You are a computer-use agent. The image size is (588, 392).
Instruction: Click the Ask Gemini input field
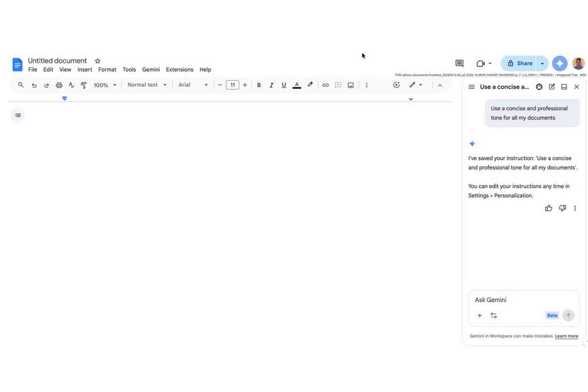(x=524, y=300)
